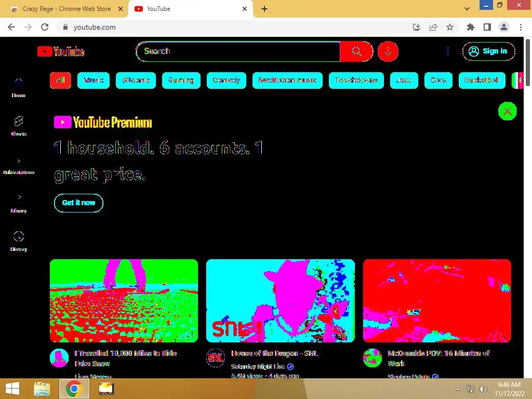
Task: Select the Basketball filter chip
Action: (482, 81)
